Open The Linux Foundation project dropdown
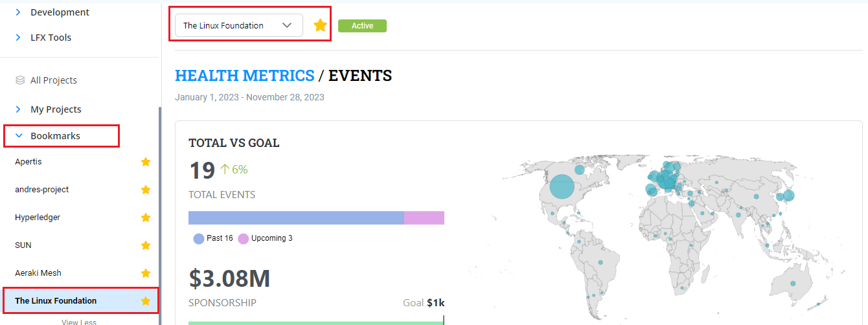Viewport: 868px width, 325px height. (x=238, y=25)
